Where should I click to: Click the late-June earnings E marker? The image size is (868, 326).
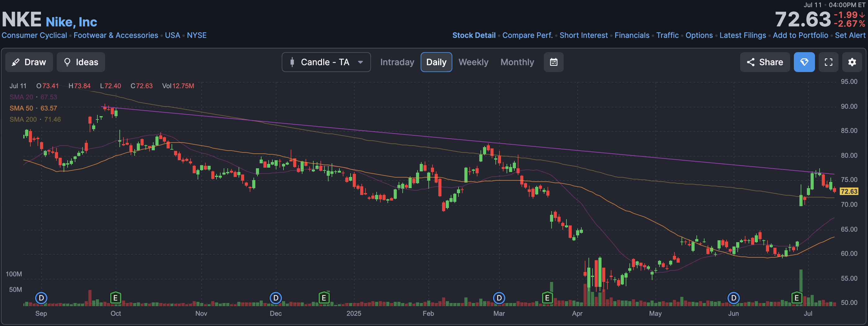click(x=797, y=298)
